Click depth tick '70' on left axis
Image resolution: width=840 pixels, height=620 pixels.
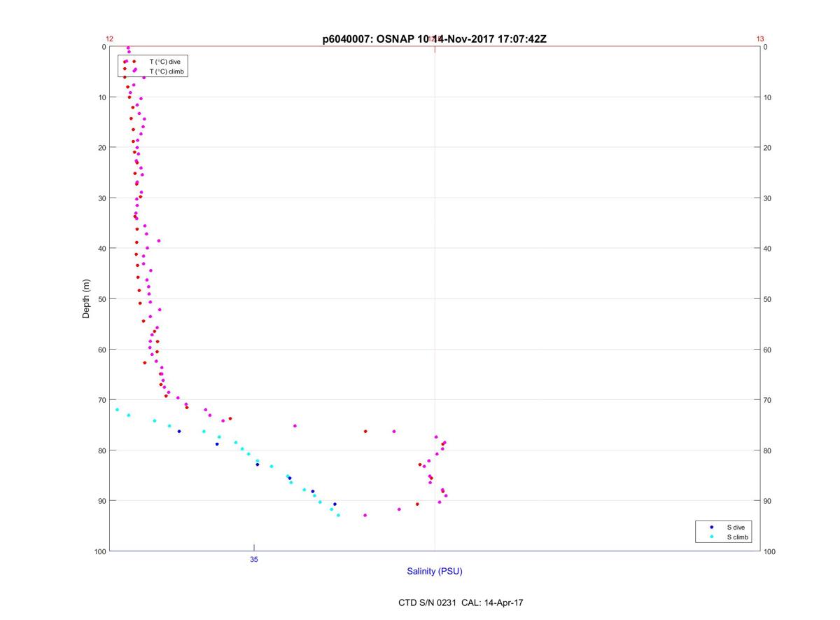(101, 400)
